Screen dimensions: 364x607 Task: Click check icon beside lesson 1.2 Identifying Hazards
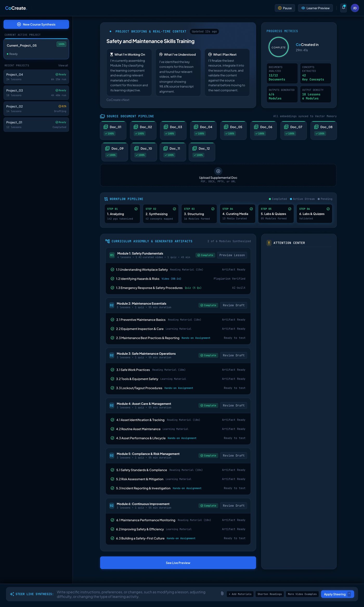(112, 279)
